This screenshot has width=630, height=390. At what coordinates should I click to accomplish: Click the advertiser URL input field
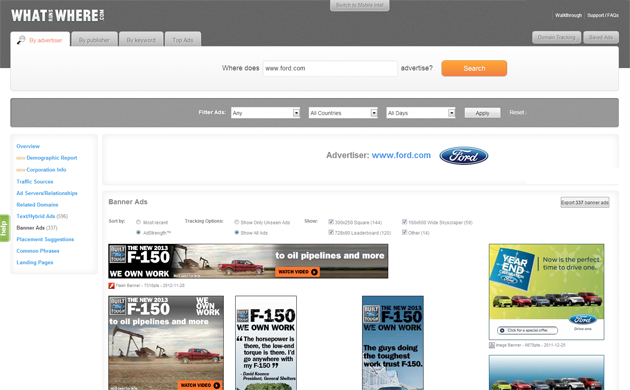coord(330,68)
